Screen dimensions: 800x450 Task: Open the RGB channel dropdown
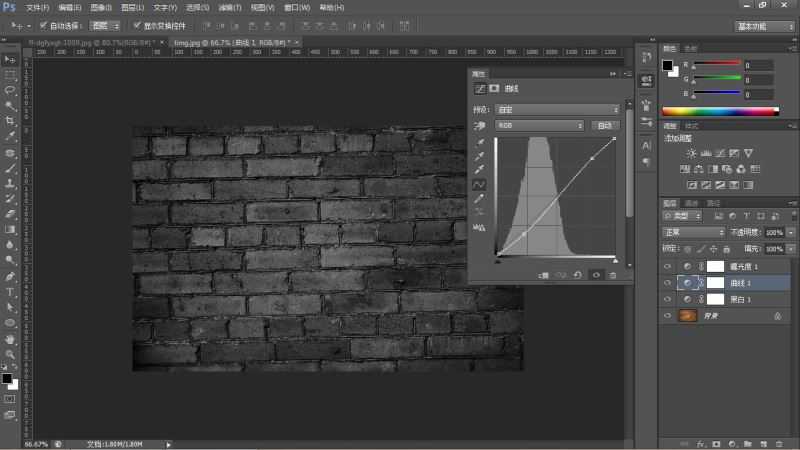(x=540, y=126)
